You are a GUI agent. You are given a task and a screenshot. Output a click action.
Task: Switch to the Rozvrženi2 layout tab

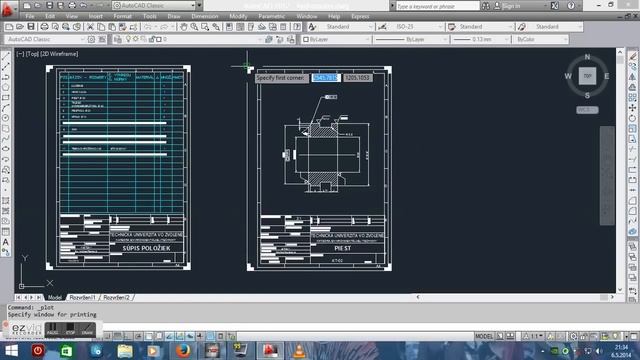click(x=116, y=297)
